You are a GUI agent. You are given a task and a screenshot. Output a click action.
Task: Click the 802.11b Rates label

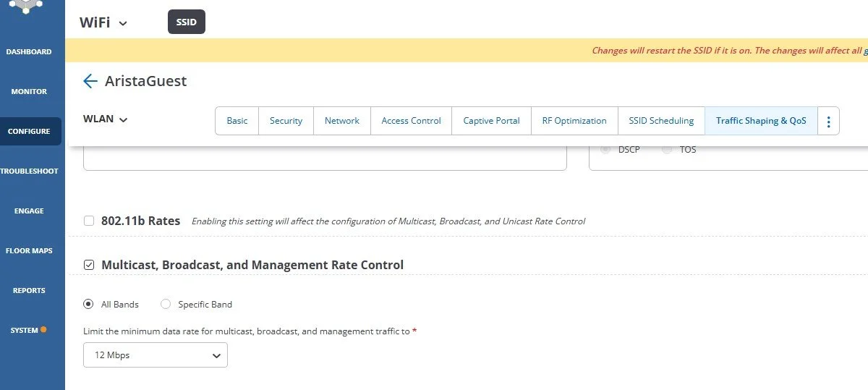click(141, 221)
